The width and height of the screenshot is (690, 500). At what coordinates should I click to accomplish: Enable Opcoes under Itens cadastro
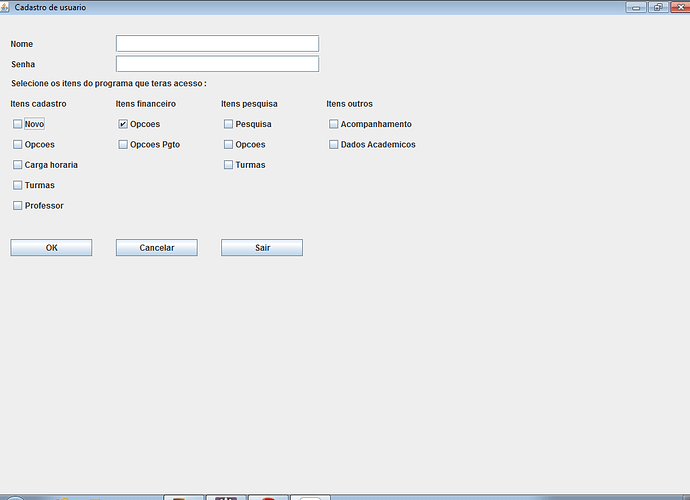tap(18, 144)
